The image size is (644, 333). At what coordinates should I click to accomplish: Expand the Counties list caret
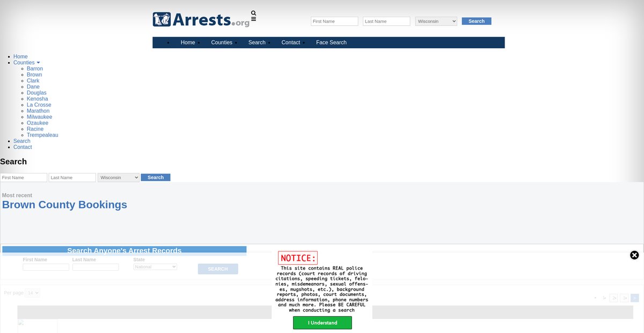[x=38, y=63]
